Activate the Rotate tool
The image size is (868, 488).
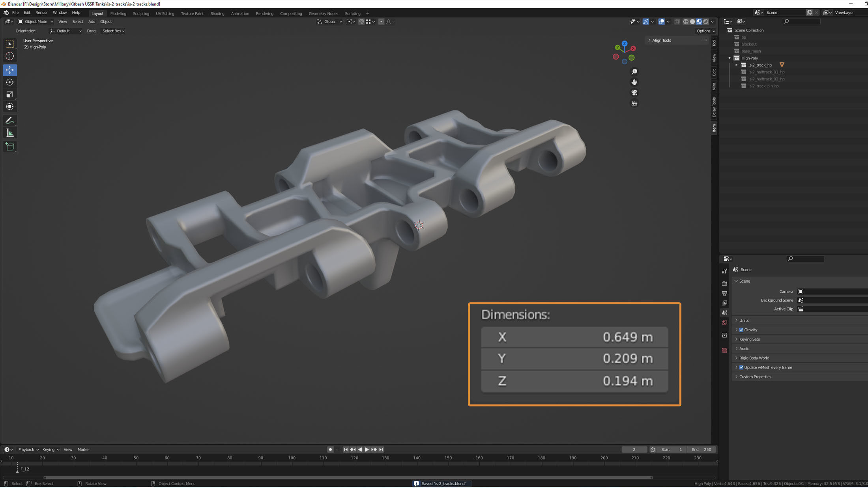pos(10,82)
